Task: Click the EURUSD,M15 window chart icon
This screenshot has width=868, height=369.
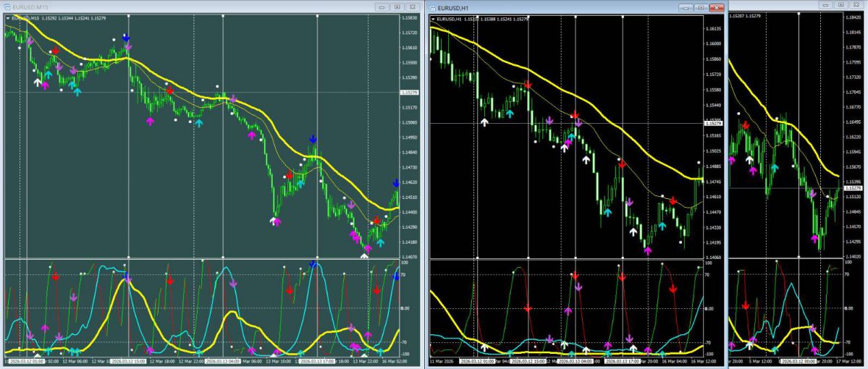Action: click(x=7, y=8)
